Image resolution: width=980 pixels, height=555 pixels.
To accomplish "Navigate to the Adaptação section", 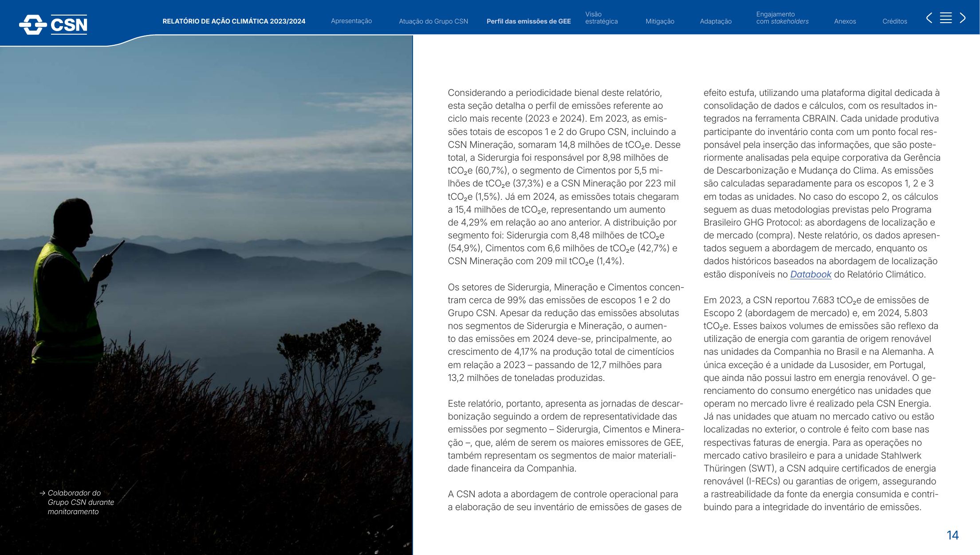I will click(716, 21).
